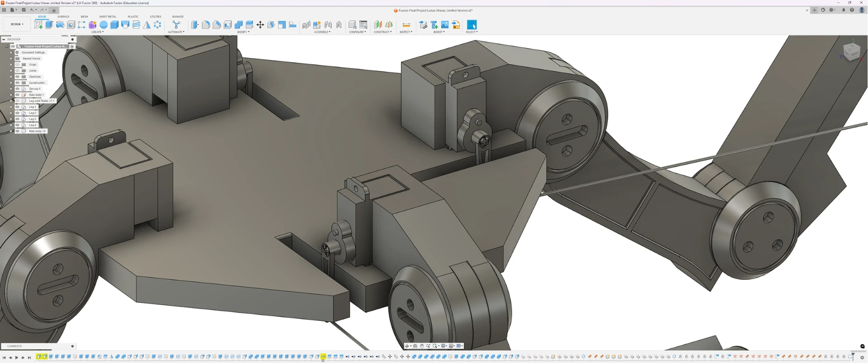Image resolution: width=868 pixels, height=363 pixels.
Task: Select the Extrude tool
Action: pos(49,25)
